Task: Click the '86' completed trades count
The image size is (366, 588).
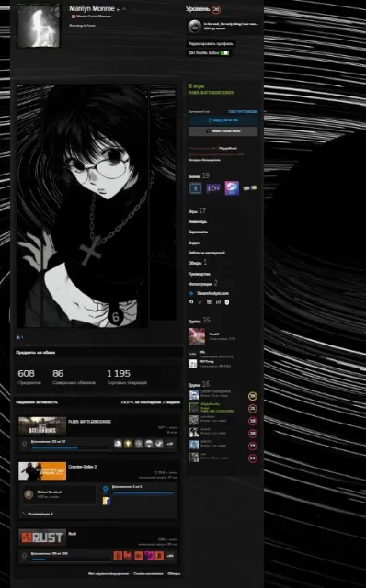Action: click(x=58, y=374)
